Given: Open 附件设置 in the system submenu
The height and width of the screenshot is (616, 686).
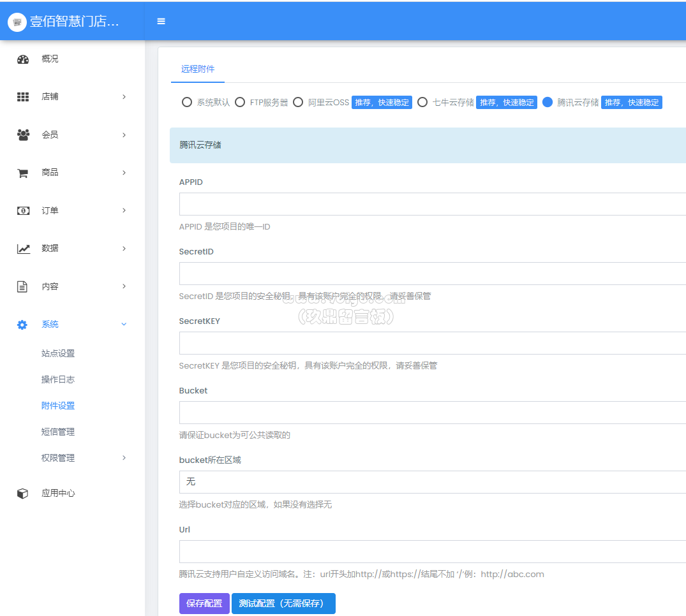Looking at the screenshot, I should point(57,406).
